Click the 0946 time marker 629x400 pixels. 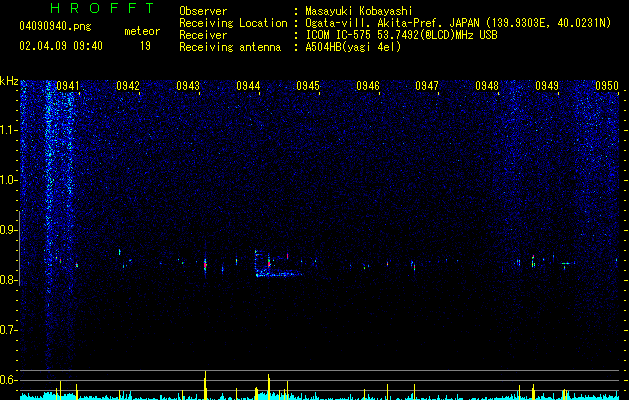pos(368,86)
